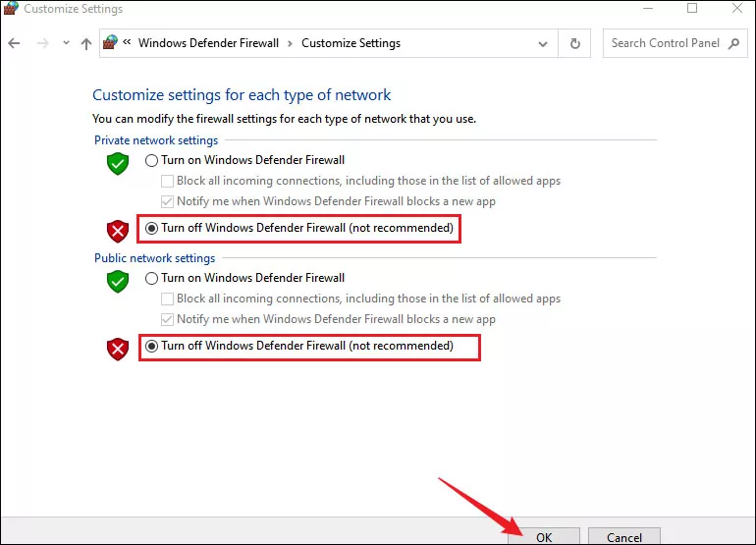Click 'Private network settings' heading text
The height and width of the screenshot is (545, 756).
click(156, 140)
